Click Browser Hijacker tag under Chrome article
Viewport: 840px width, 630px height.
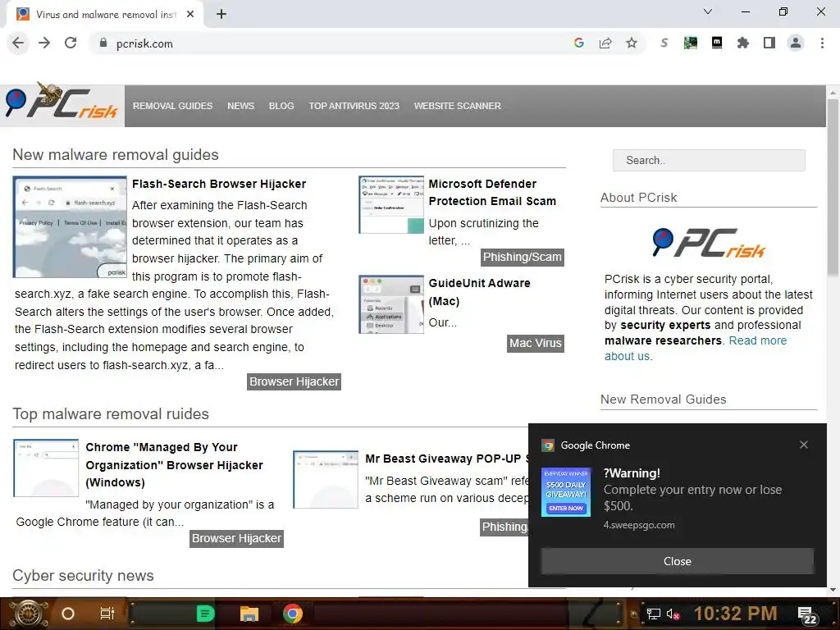click(236, 538)
